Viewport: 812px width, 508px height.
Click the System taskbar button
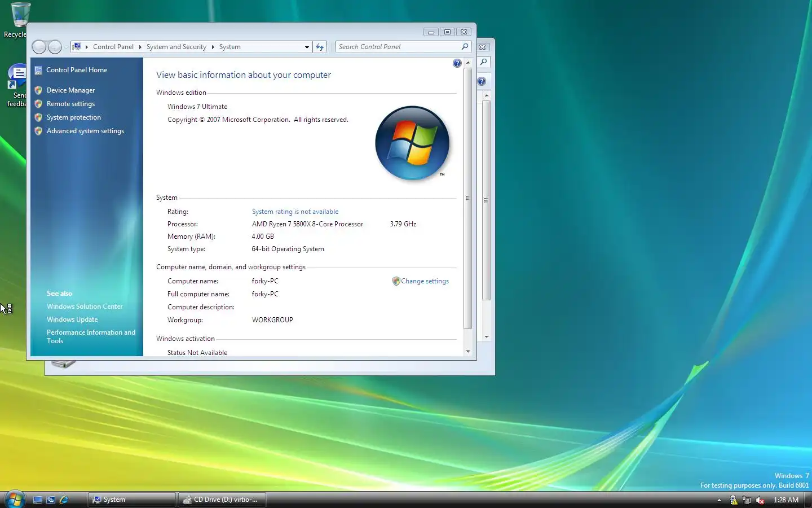[x=132, y=500]
